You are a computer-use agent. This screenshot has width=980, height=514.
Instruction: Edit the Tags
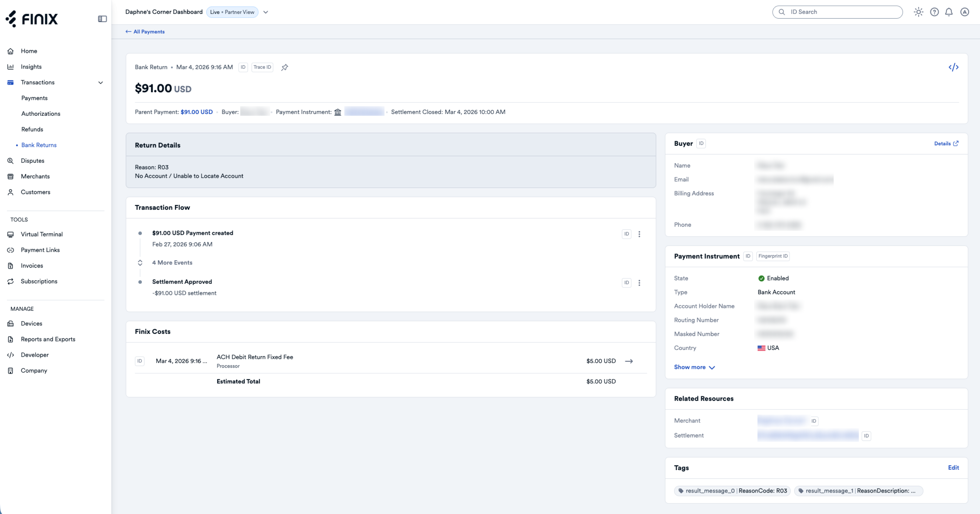953,468
